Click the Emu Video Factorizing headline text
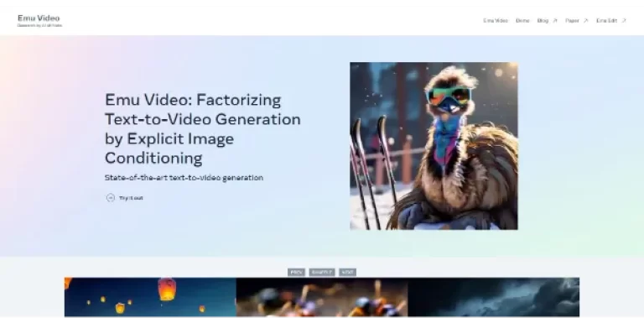Viewport: 644px width, 323px height. pos(202,128)
